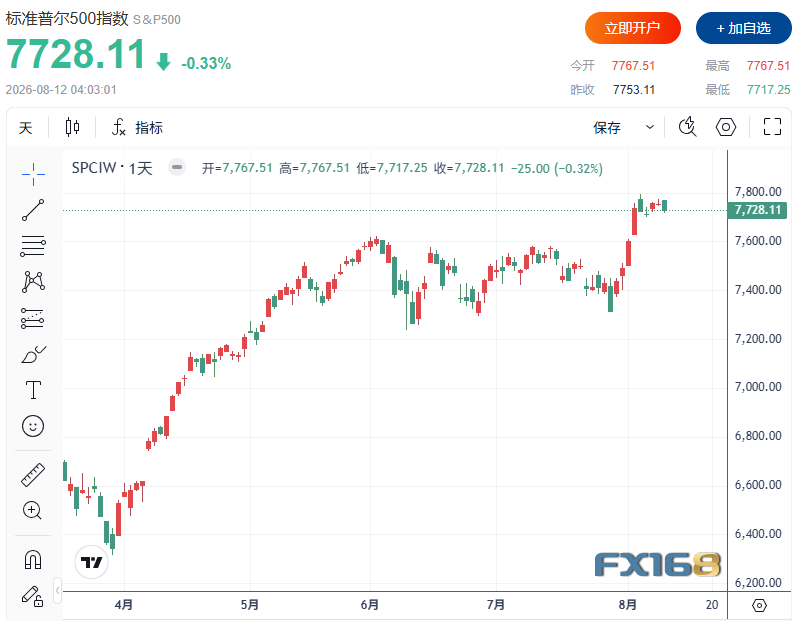This screenshot has height=621, width=800.
Task: Toggle lock all drawing tools
Action: tap(33, 596)
